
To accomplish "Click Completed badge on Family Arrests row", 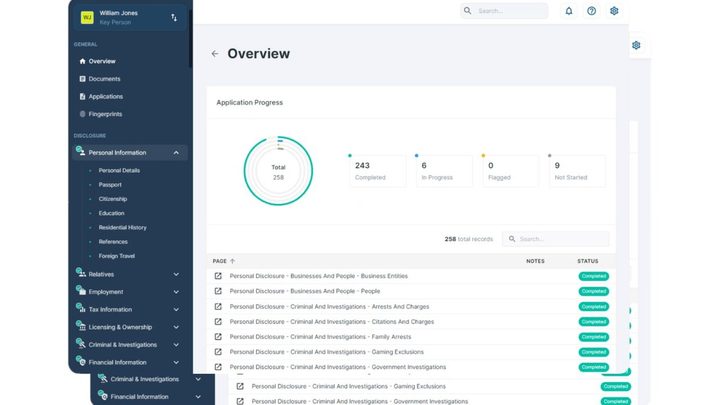I will click(x=594, y=337).
